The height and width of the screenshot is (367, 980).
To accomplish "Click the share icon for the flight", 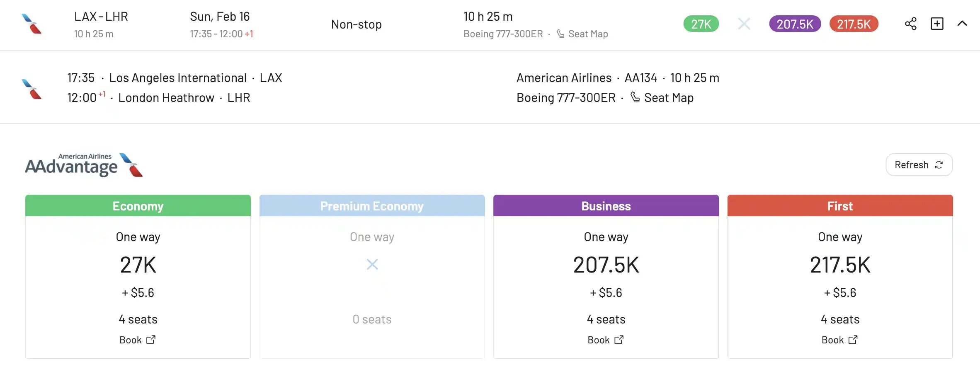I will click(910, 24).
